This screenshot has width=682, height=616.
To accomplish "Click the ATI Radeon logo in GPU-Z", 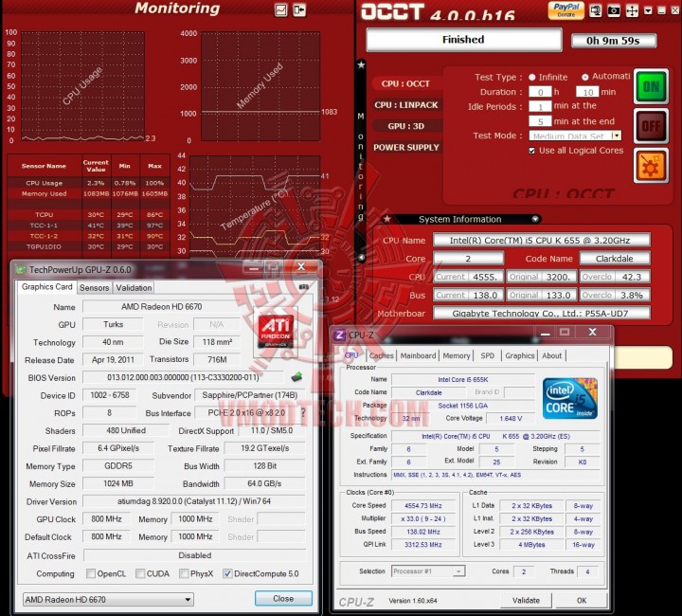I will (x=276, y=332).
